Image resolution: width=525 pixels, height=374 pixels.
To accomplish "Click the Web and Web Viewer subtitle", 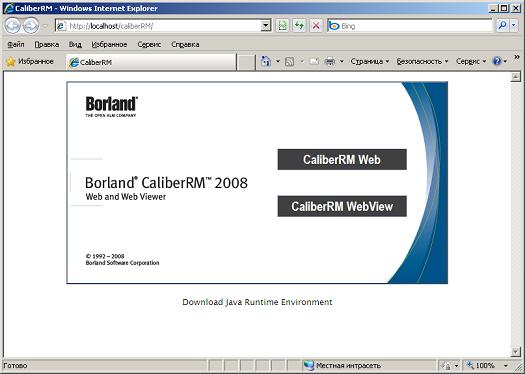I will click(x=126, y=197).
